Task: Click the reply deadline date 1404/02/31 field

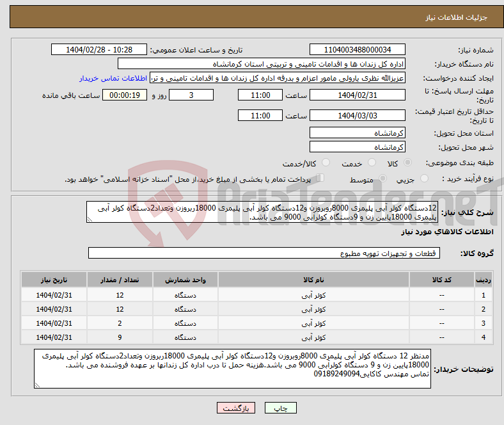Action: point(357,95)
